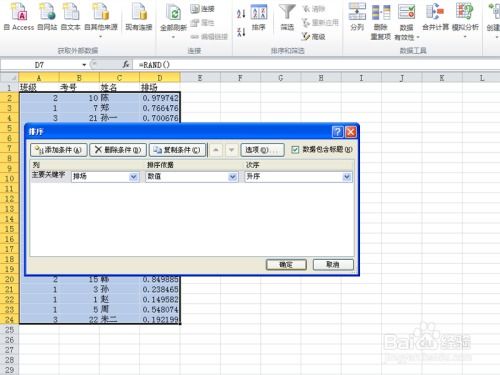
Task: Select column L header
Action: 482,78
